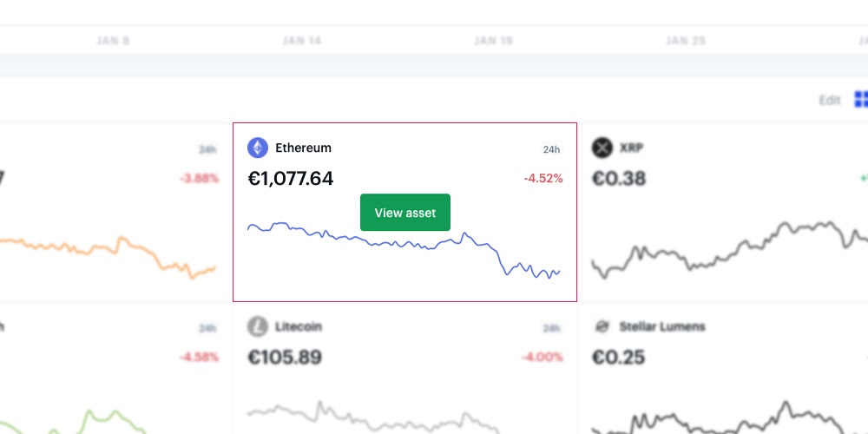Click the XRP coin logo icon
The width and height of the screenshot is (868, 434).
(602, 148)
